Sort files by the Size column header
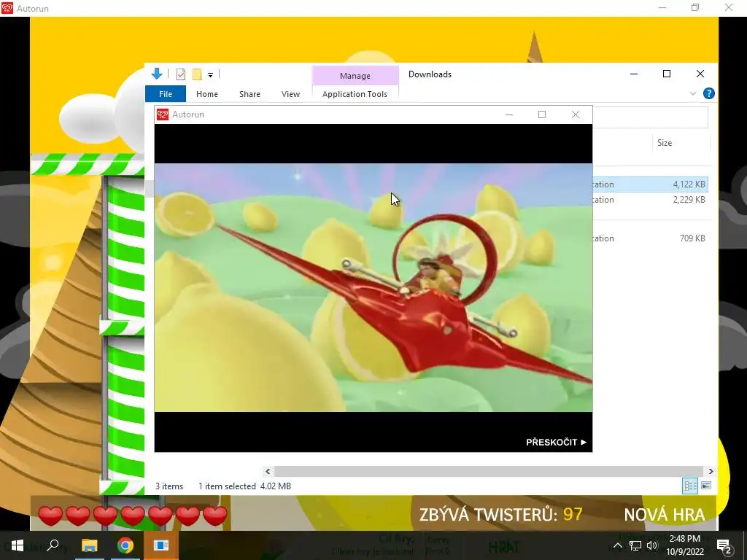Viewport: 747px width, 560px height. [681, 143]
